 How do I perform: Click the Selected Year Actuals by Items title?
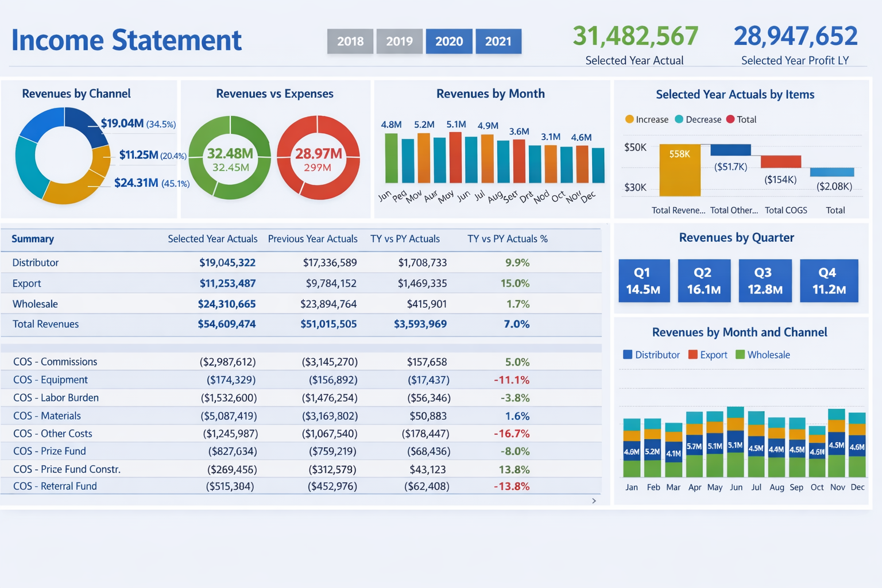pyautogui.click(x=735, y=94)
